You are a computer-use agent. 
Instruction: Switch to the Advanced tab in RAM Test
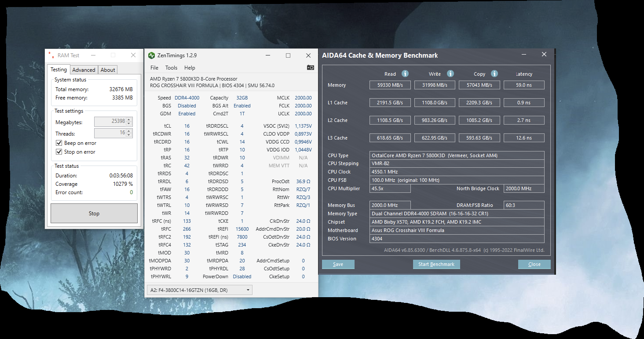pyautogui.click(x=84, y=70)
